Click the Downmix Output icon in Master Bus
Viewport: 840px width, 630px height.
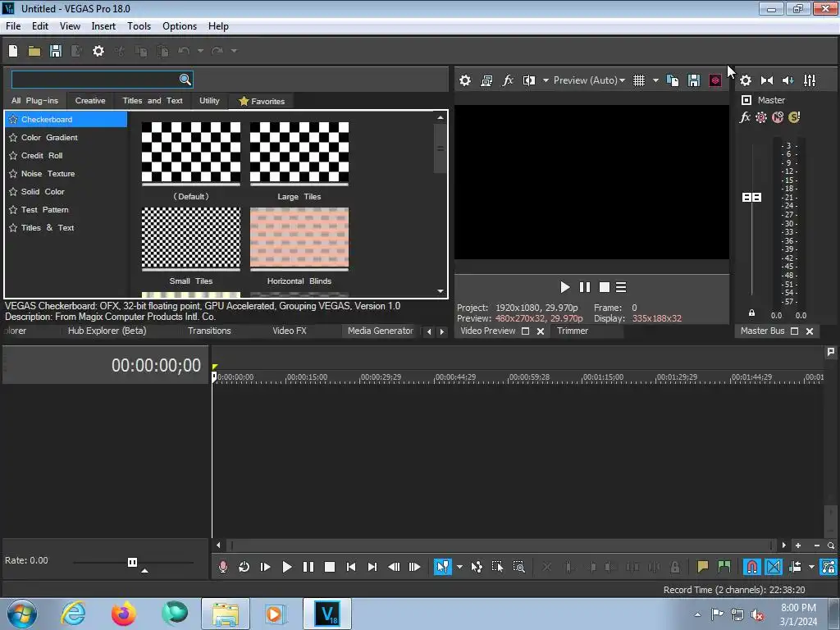point(767,80)
